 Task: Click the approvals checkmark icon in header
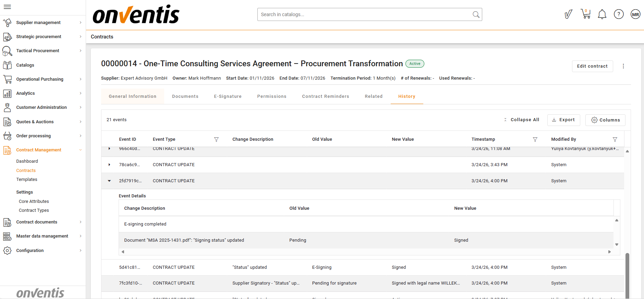tap(568, 14)
